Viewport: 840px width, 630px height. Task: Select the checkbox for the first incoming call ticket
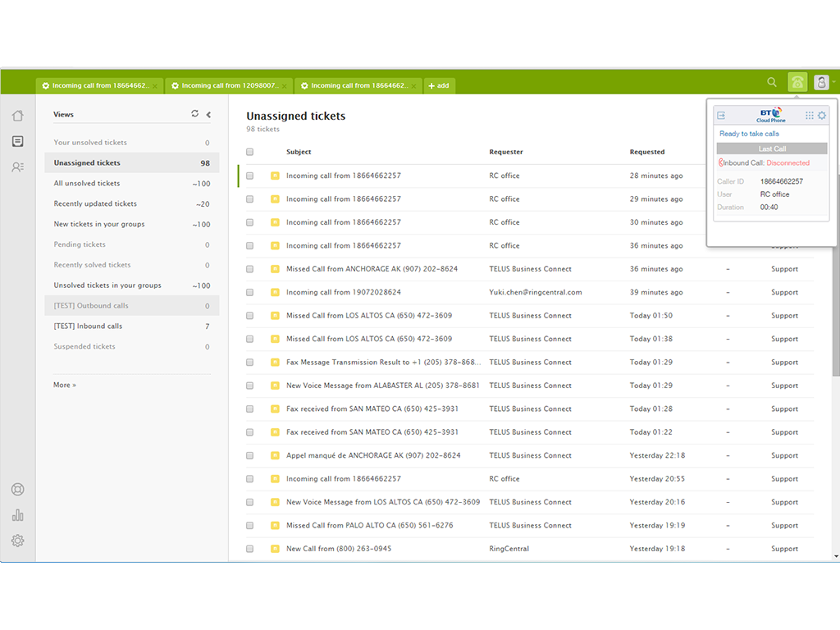249,176
